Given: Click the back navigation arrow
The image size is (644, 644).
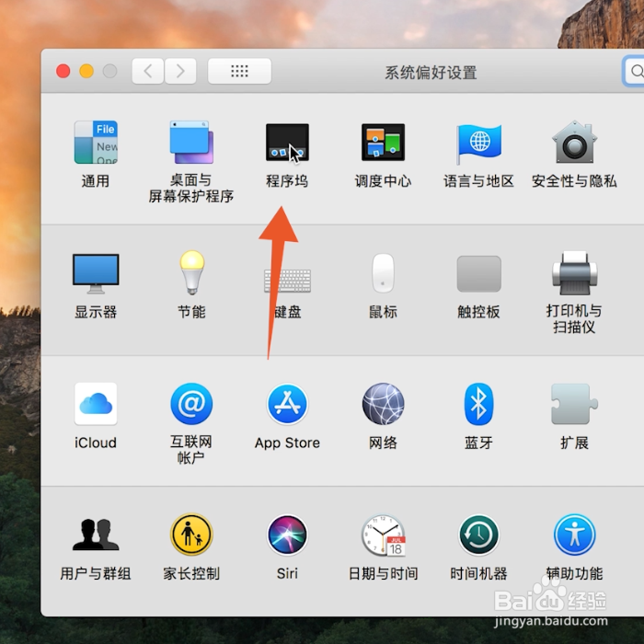Looking at the screenshot, I should [148, 71].
